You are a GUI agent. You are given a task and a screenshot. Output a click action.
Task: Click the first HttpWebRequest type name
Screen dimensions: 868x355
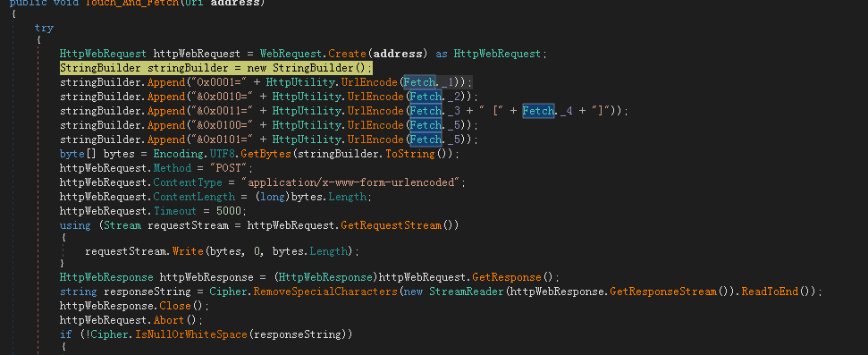(103, 54)
